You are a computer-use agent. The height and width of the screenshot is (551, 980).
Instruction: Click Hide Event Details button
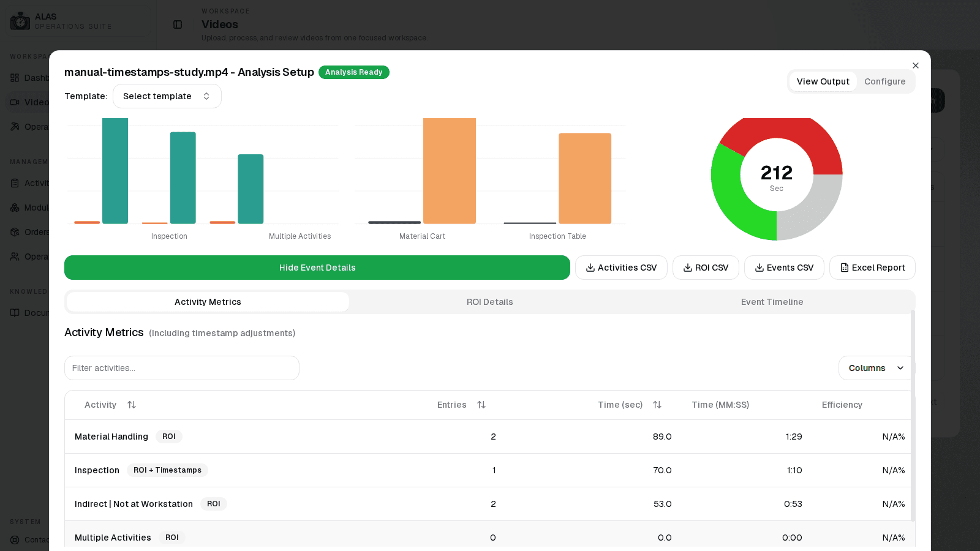pos(317,268)
